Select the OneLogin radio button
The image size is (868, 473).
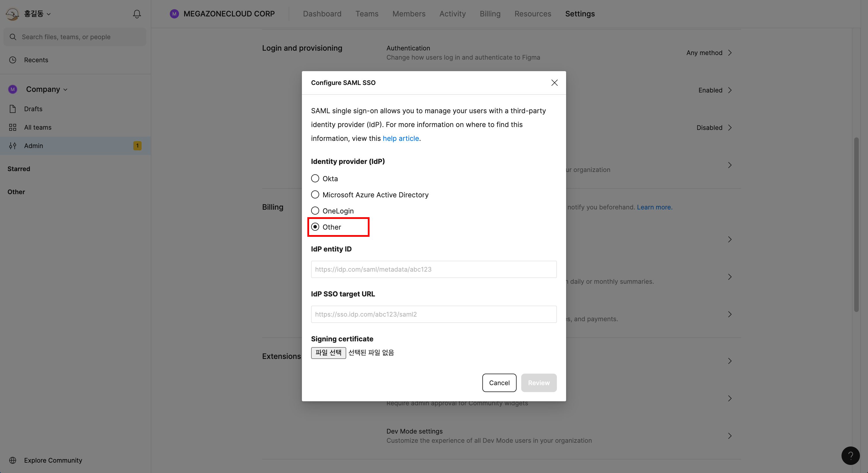315,211
